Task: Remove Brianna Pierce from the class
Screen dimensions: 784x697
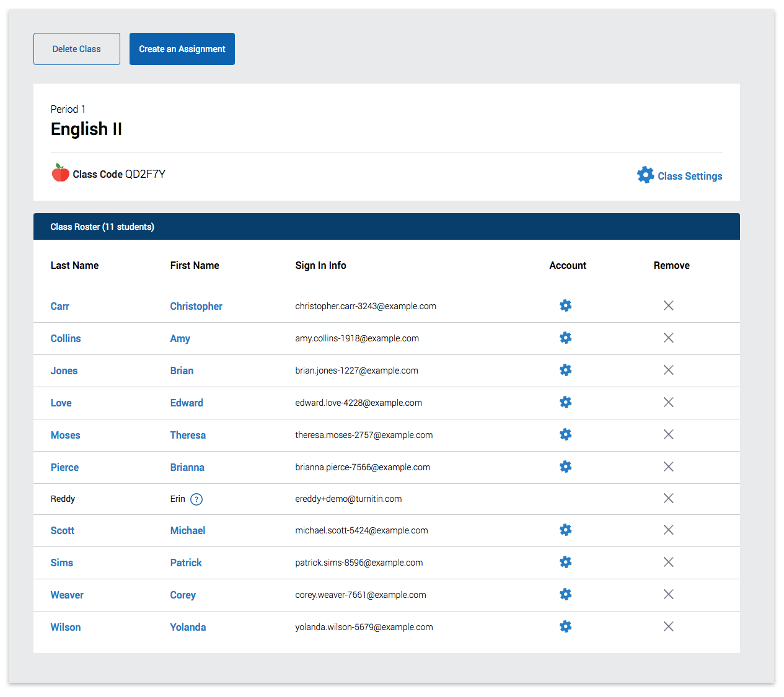Action: pos(668,467)
